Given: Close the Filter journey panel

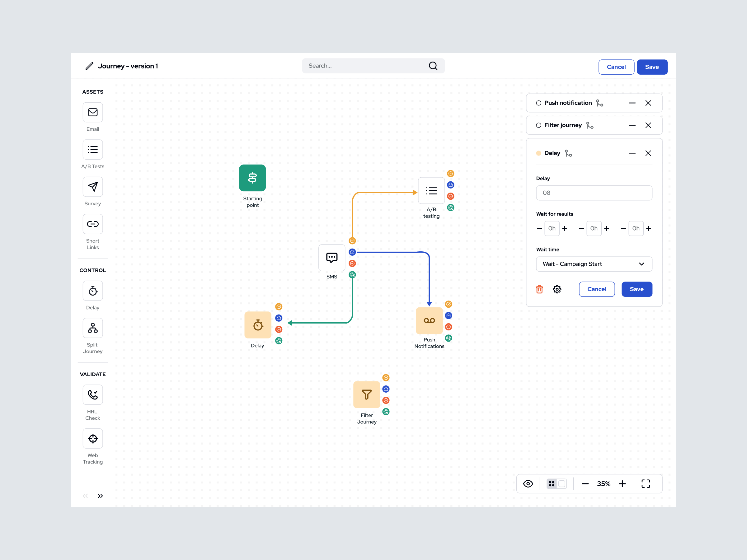Looking at the screenshot, I should (x=648, y=125).
